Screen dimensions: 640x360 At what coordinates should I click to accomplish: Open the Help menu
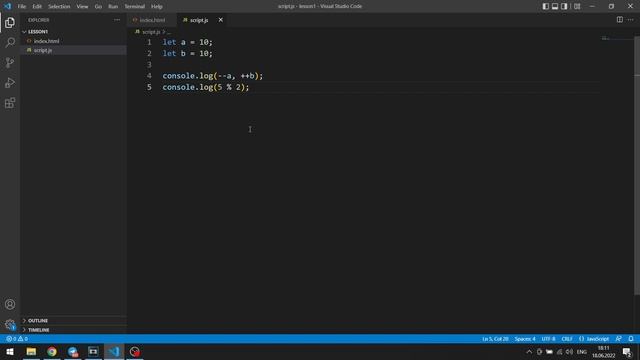(x=157, y=6)
